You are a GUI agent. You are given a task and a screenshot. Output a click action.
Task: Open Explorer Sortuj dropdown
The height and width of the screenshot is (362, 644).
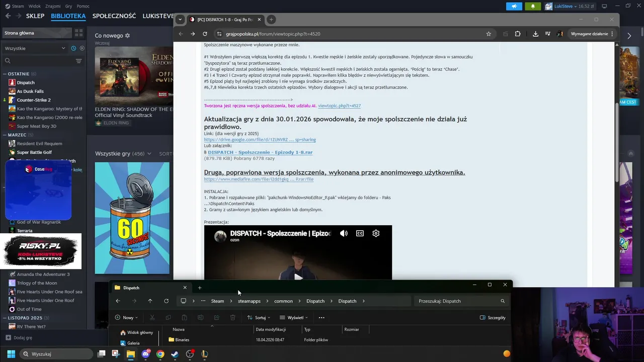click(259, 317)
